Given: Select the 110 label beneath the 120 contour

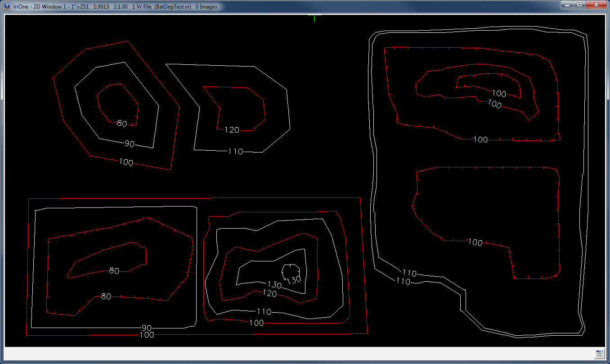Looking at the screenshot, I should pyautogui.click(x=235, y=152).
